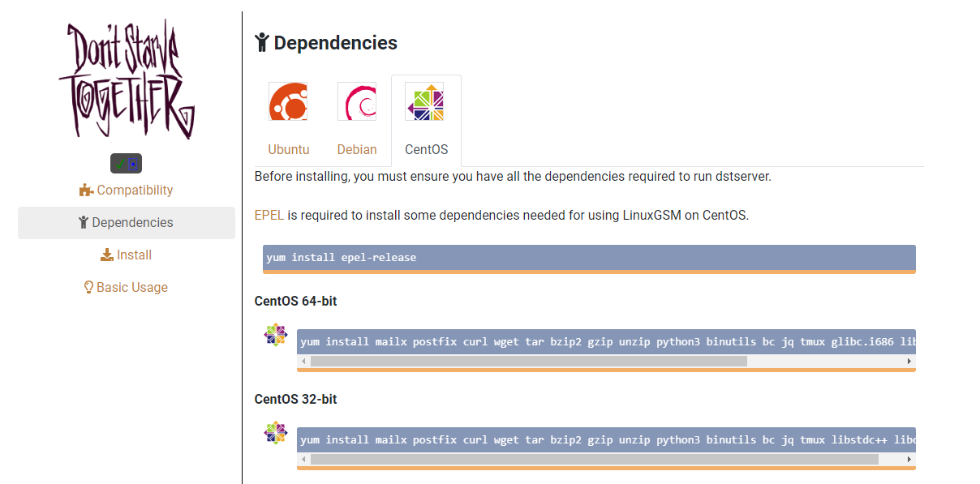Click the yum install epel-release code box
Screen dimensions: 980x484
click(x=589, y=258)
